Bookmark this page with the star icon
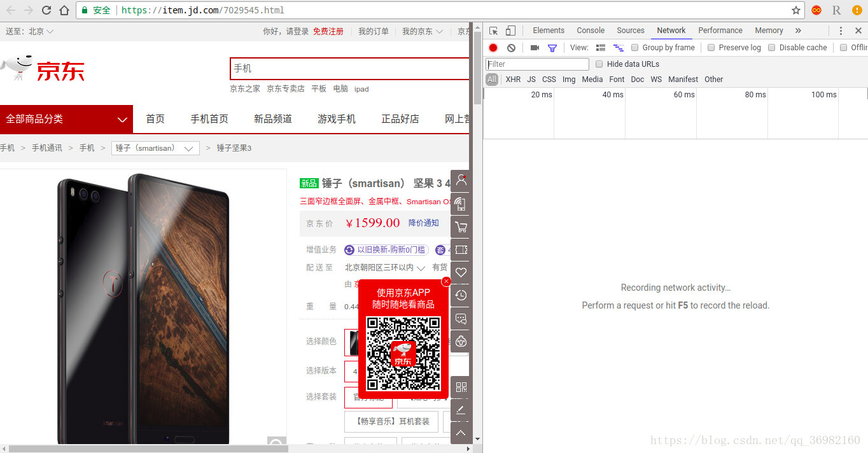 796,10
